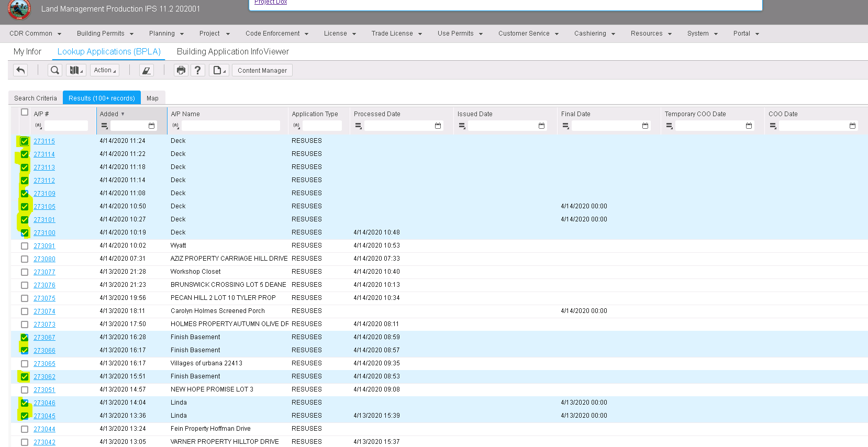This screenshot has height=447, width=868.
Task: Click the question mark help icon
Action: click(x=197, y=70)
